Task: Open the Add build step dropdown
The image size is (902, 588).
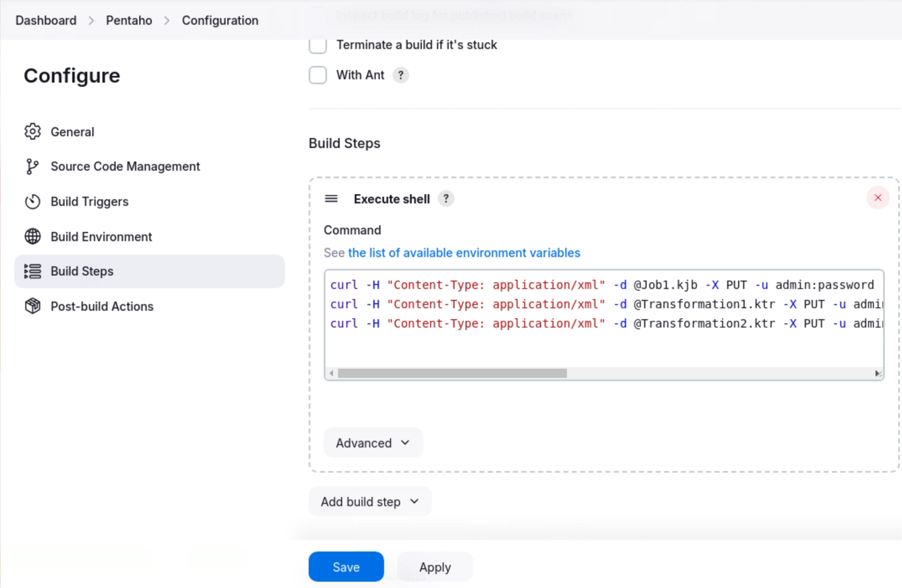Action: click(x=369, y=502)
